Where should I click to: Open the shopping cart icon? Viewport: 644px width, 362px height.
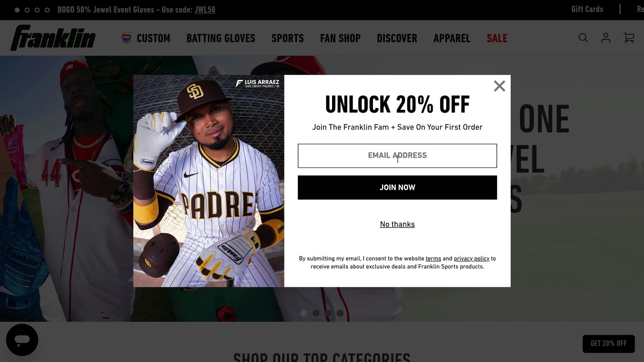click(x=629, y=38)
